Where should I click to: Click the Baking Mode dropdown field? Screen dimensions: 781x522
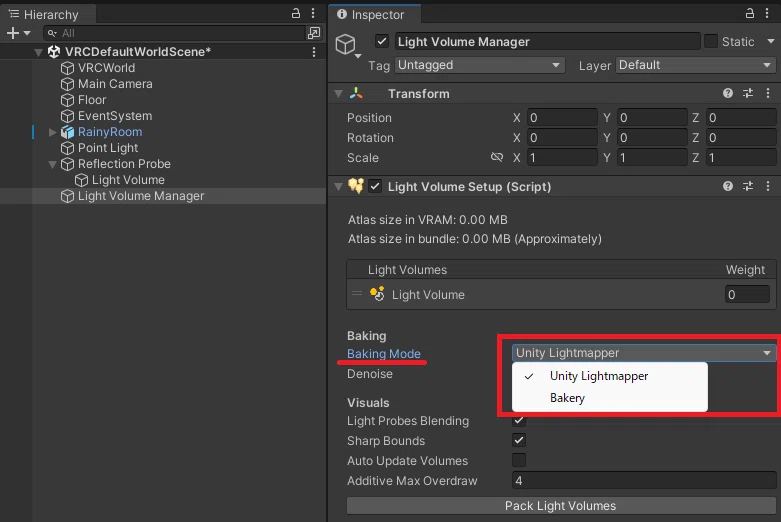pyautogui.click(x=644, y=353)
